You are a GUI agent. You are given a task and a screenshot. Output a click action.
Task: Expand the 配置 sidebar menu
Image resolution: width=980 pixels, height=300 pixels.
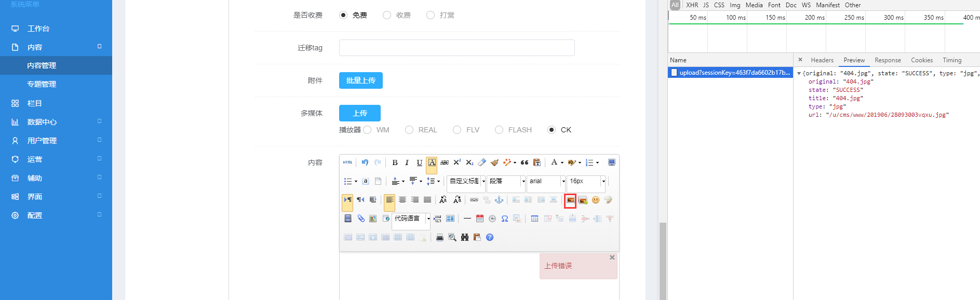(x=56, y=215)
